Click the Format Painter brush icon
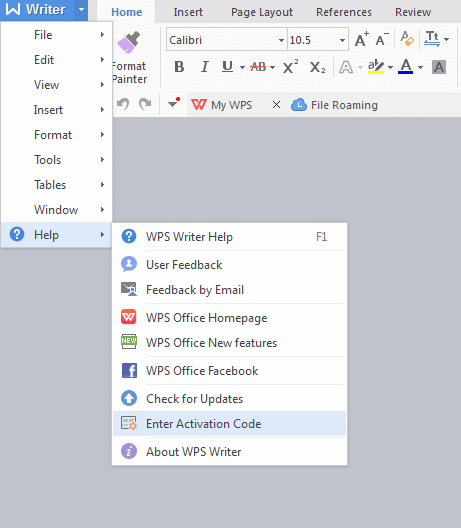 point(129,42)
